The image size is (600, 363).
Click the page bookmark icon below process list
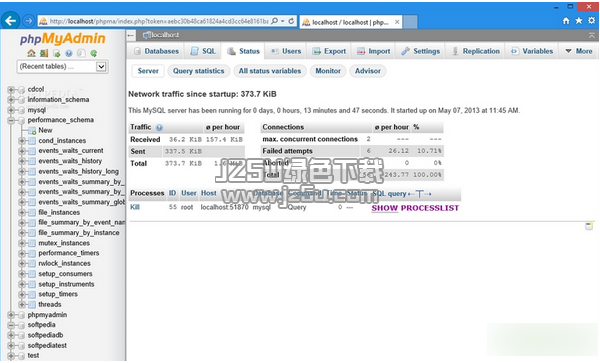pyautogui.click(x=589, y=226)
